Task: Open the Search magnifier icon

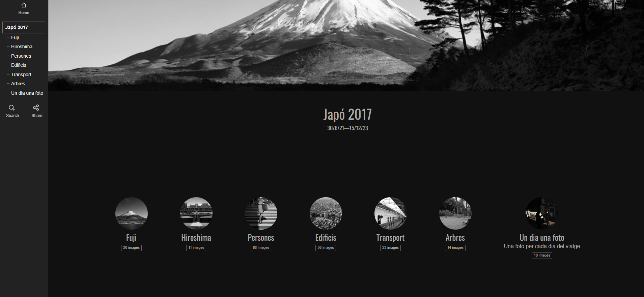Action: [12, 108]
